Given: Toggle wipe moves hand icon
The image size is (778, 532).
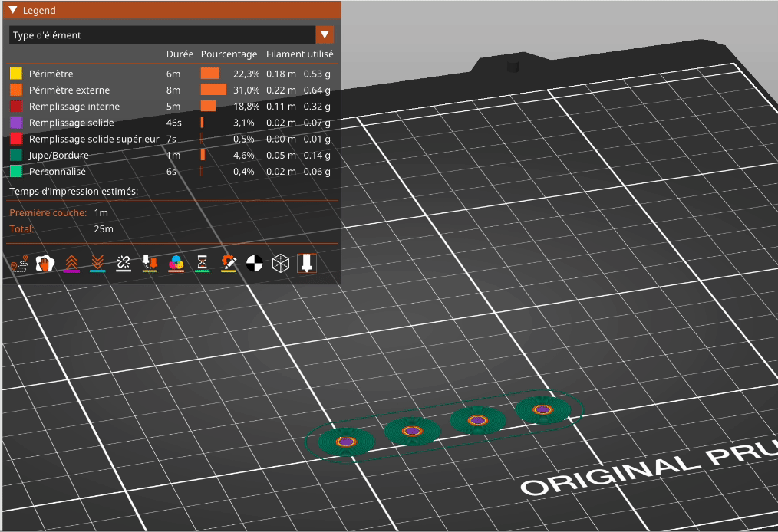Looking at the screenshot, I should point(45,264).
